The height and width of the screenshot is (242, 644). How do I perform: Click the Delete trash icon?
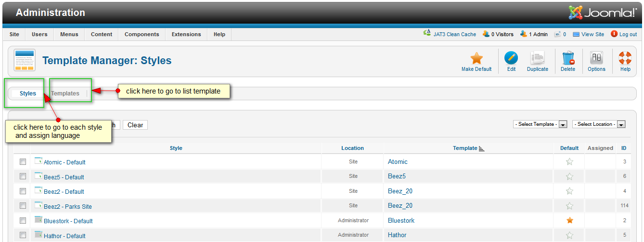click(x=568, y=58)
